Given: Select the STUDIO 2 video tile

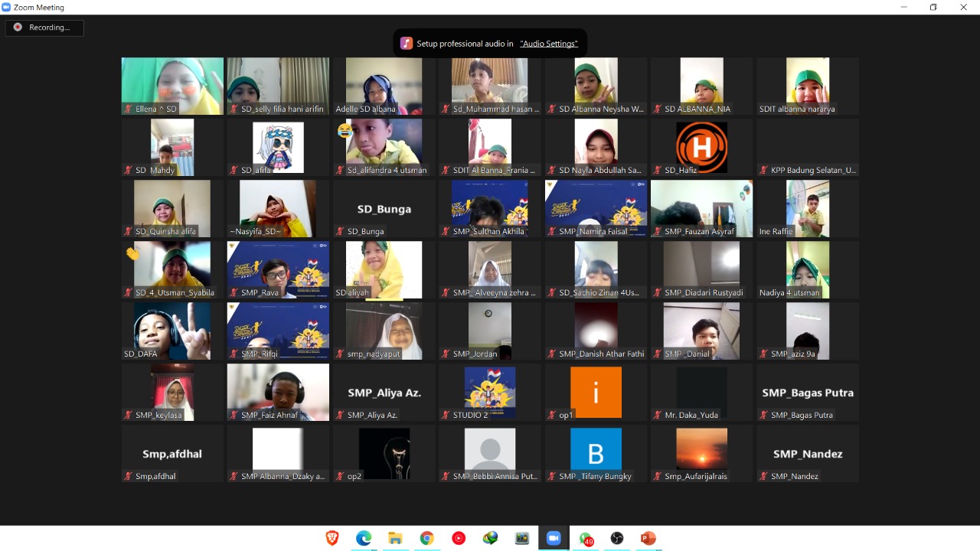Looking at the screenshot, I should pyautogui.click(x=490, y=392).
